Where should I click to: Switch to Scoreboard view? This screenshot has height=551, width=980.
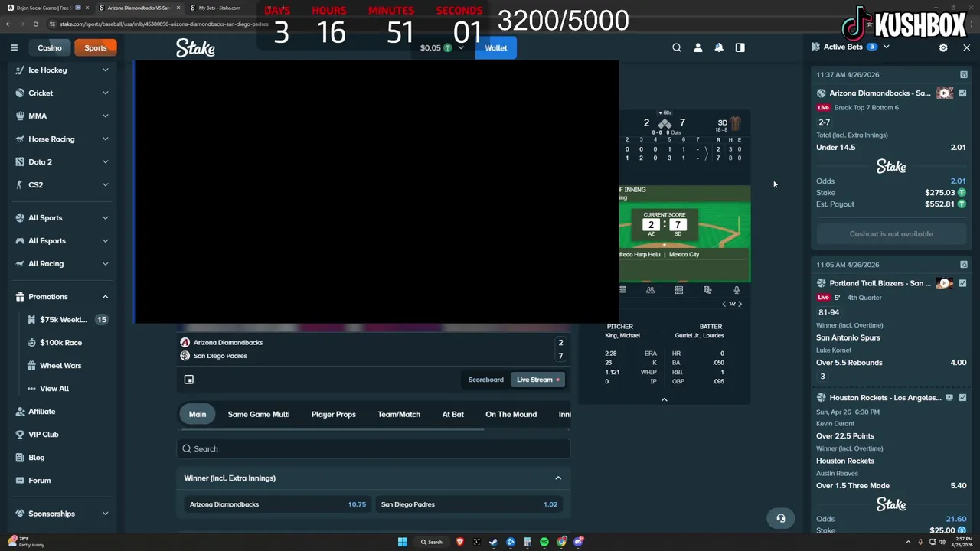tap(486, 380)
